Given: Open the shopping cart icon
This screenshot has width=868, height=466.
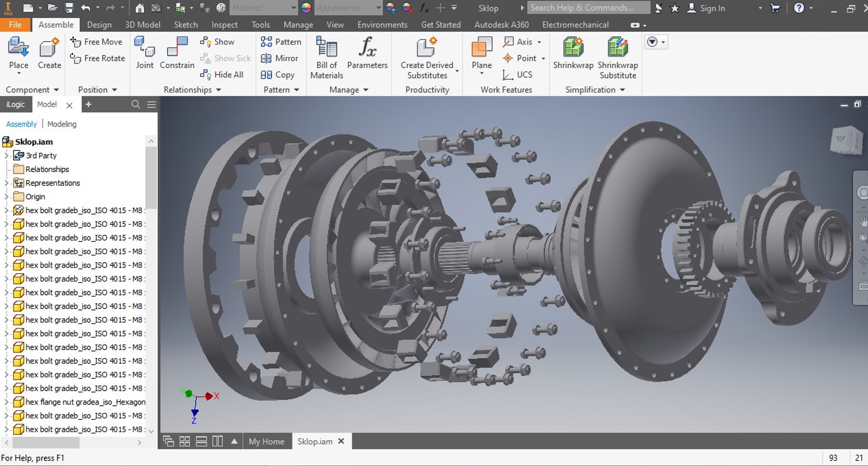Looking at the screenshot, I should pos(775,8).
